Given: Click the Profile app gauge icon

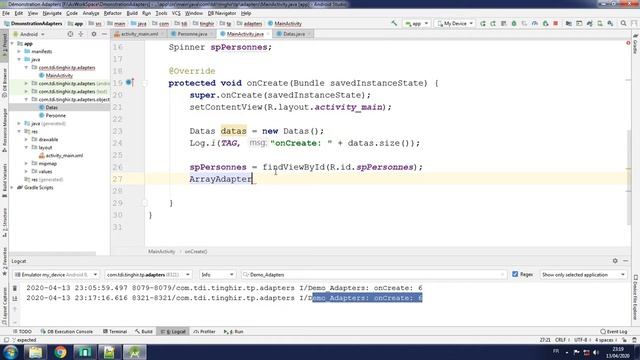Looking at the screenshot, I should pyautogui.click(x=535, y=24).
